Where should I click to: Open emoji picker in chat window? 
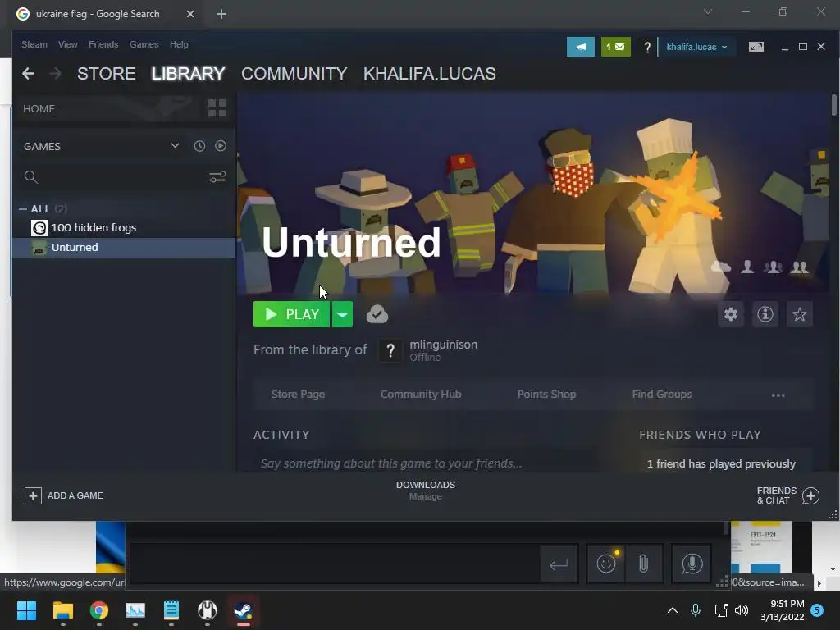tap(606, 564)
